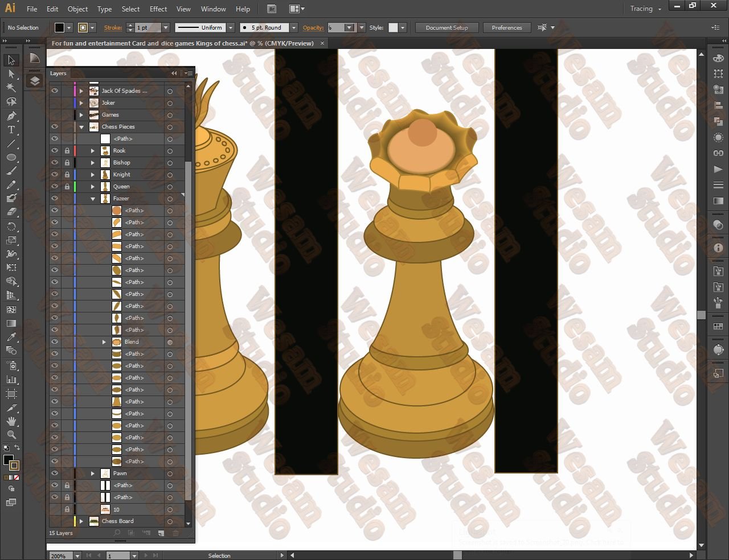Open the Stroke panel link
The image size is (729, 560).
click(113, 27)
